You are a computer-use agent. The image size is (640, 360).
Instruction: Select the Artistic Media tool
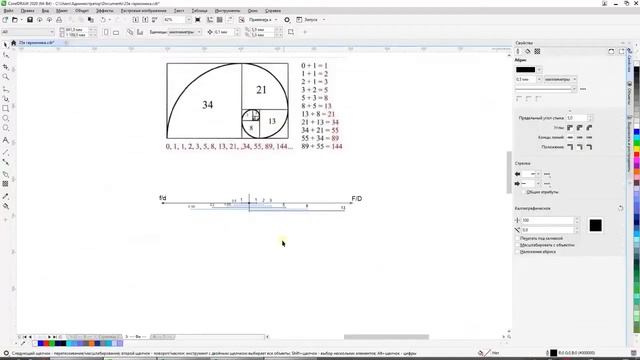pos(6,99)
